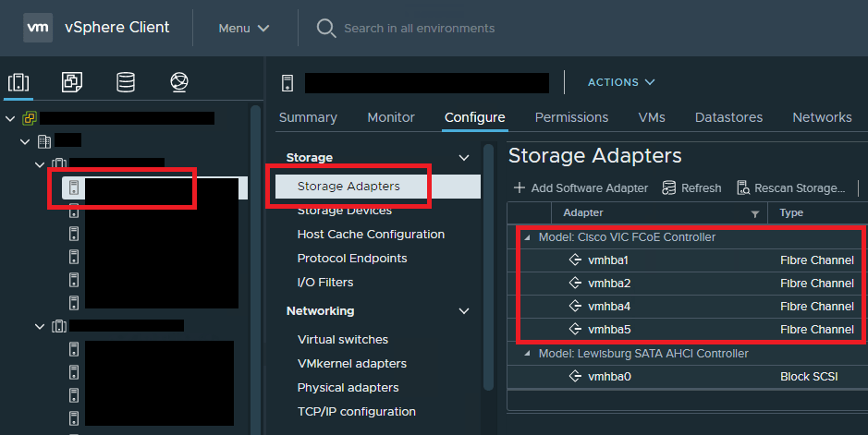Click the vmhba2 adapter icon
868x435 pixels.
(x=575, y=283)
